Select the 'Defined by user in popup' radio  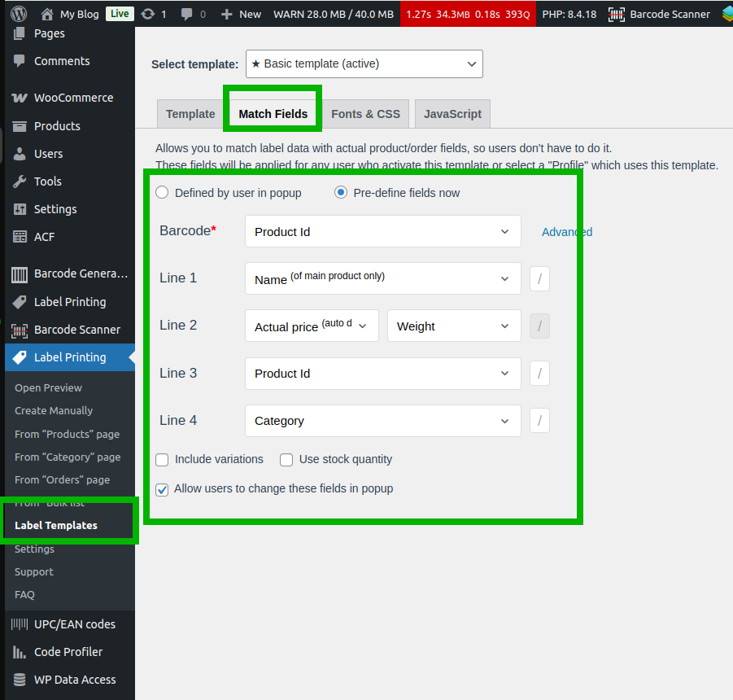pyautogui.click(x=162, y=193)
